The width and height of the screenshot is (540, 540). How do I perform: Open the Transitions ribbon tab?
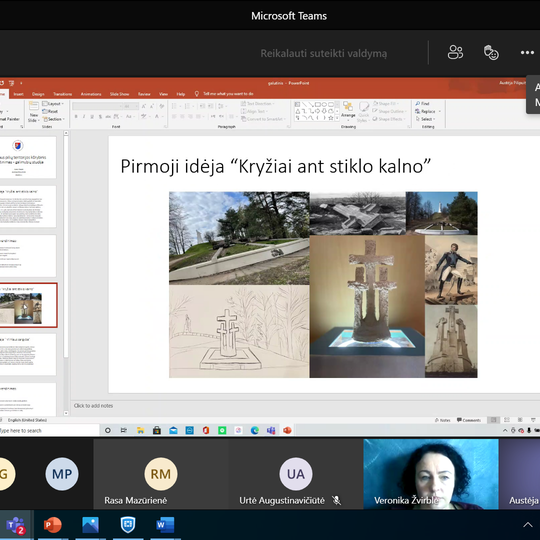[63, 94]
